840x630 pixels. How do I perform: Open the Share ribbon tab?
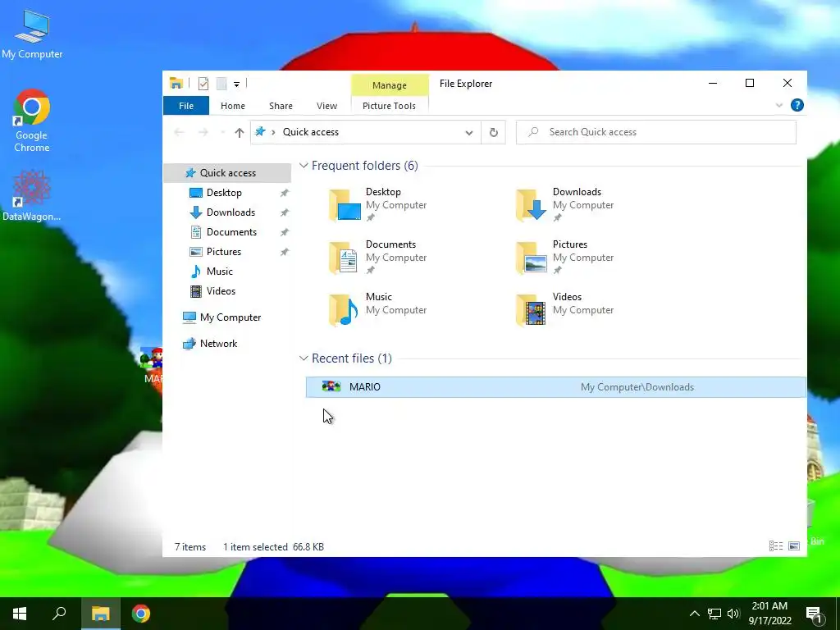[x=281, y=106]
